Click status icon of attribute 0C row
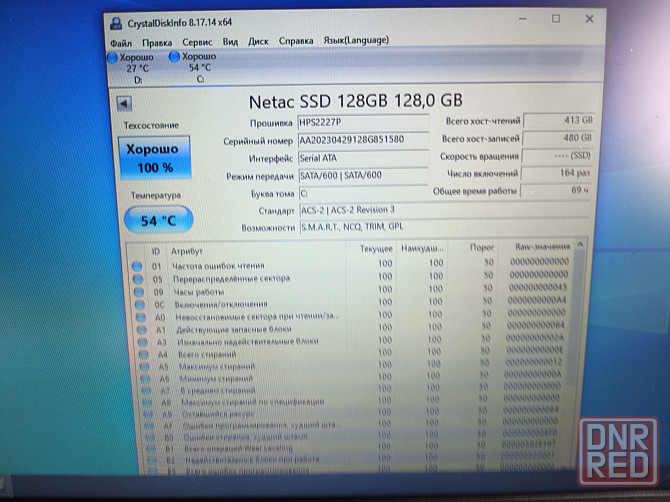 pos(140,305)
